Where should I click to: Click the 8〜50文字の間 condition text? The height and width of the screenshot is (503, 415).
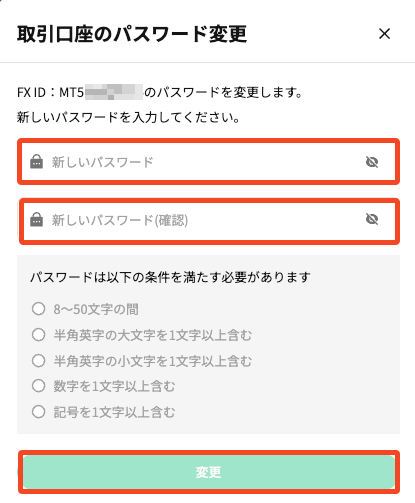pyautogui.click(x=96, y=309)
